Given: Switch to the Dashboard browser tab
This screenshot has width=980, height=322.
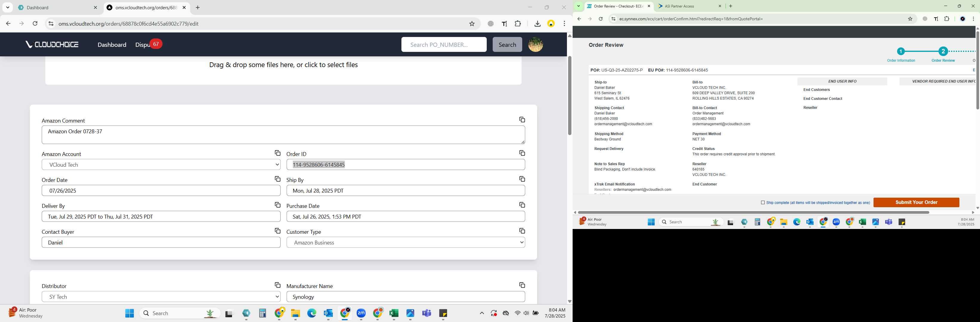Looking at the screenshot, I should (x=57, y=8).
